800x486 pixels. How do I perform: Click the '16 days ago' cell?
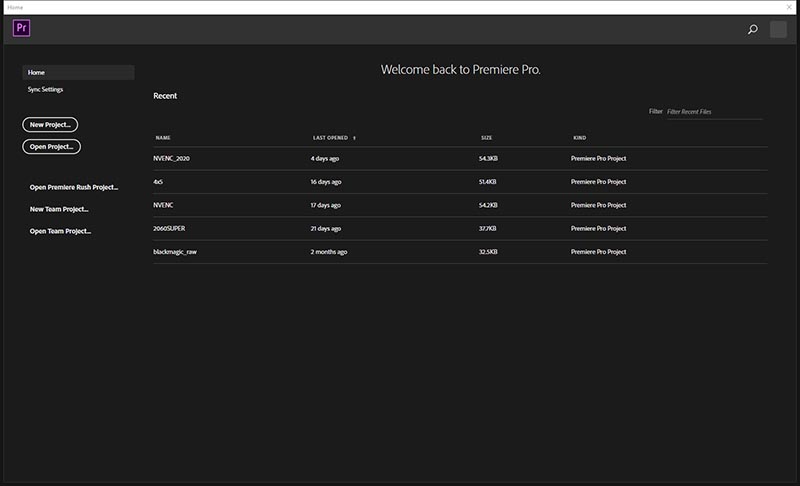point(326,182)
